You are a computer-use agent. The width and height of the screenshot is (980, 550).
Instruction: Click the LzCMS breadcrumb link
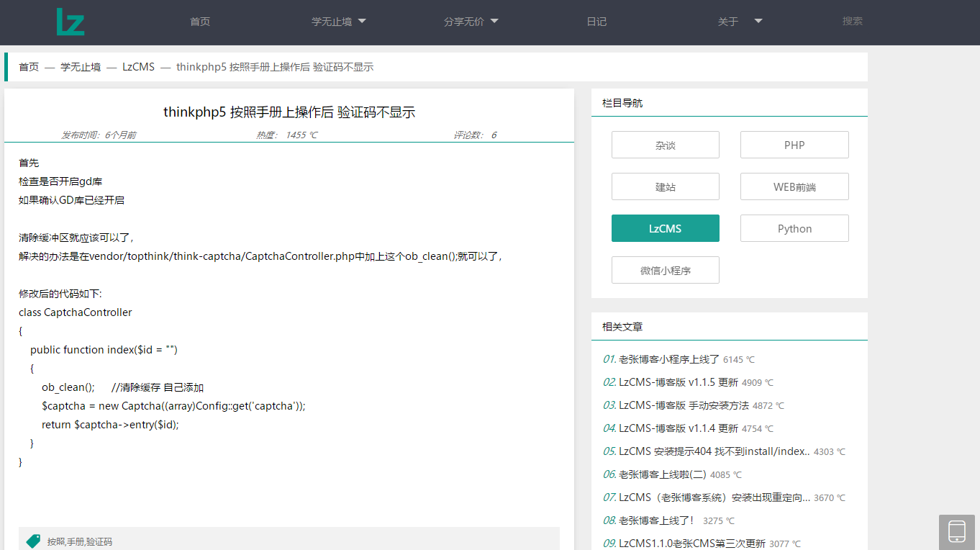(138, 67)
